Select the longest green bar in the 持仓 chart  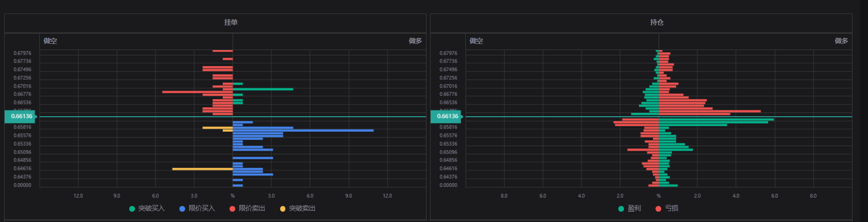[x=716, y=119]
